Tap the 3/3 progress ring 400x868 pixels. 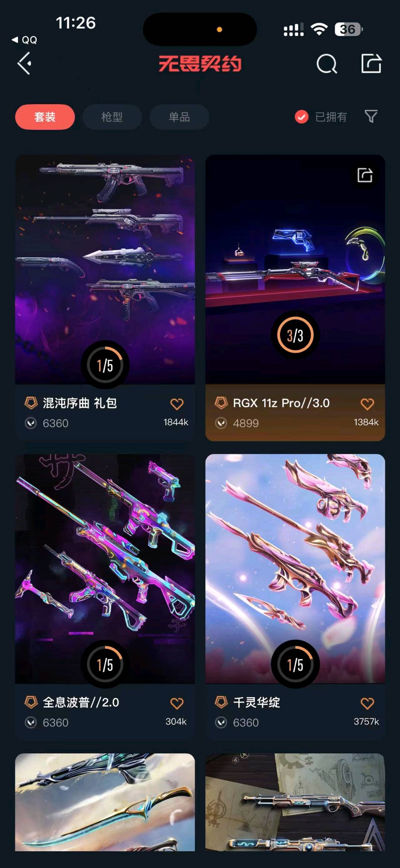tap(295, 335)
